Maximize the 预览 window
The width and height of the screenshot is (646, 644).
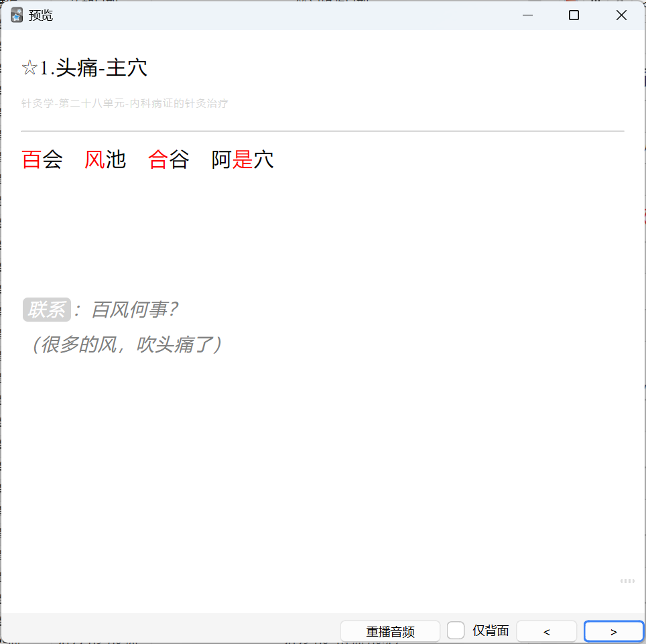point(574,15)
